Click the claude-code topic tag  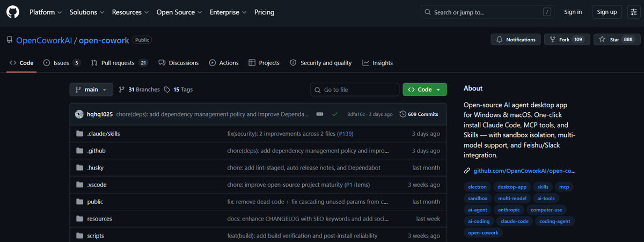(x=514, y=221)
